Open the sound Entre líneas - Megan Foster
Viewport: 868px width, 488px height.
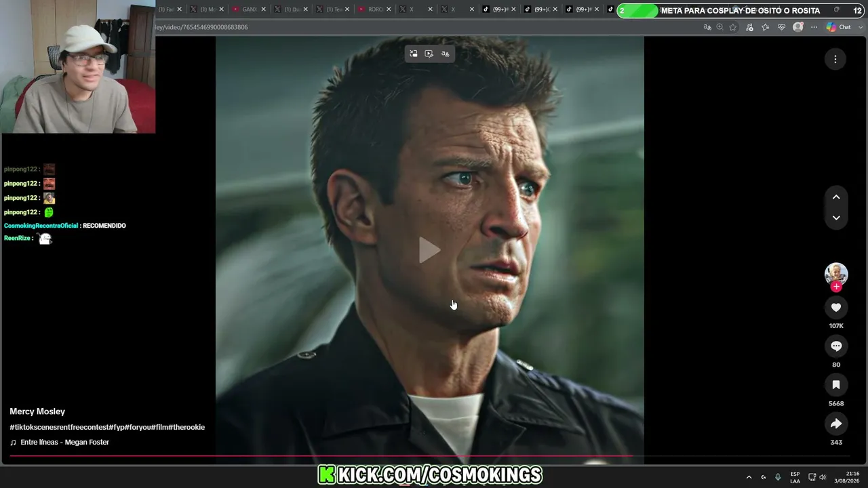[x=65, y=442]
